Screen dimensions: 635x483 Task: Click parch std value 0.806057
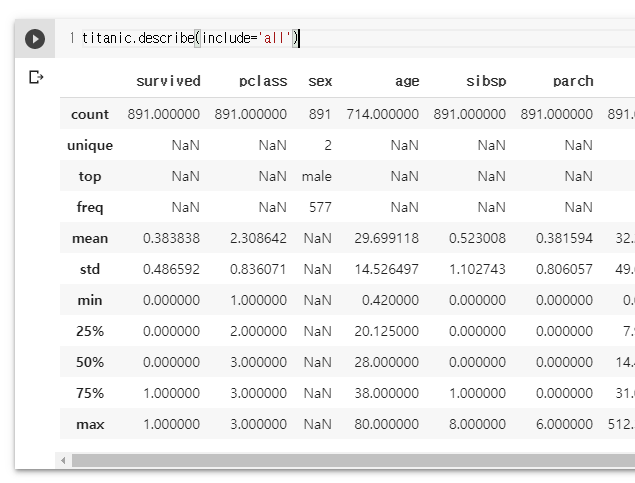(565, 269)
